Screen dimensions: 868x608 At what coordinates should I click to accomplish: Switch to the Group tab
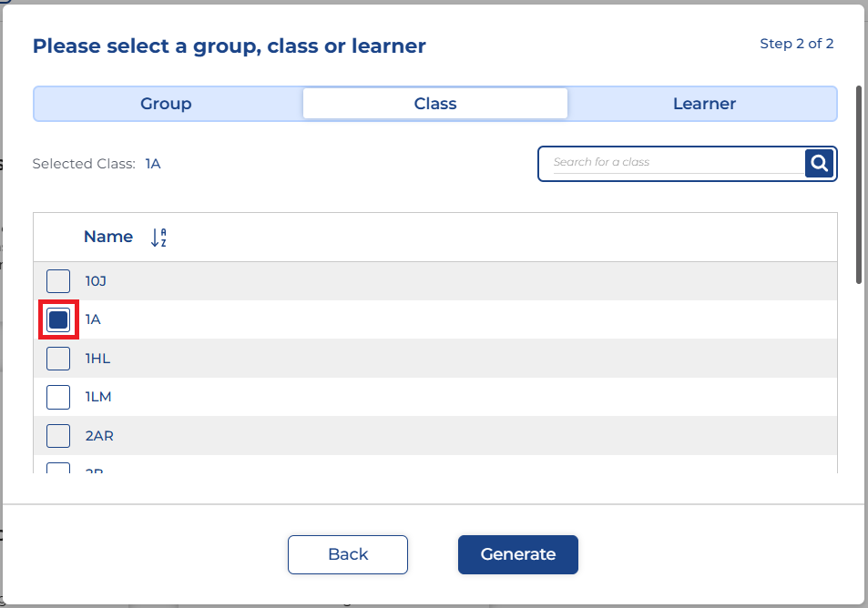coord(166,104)
